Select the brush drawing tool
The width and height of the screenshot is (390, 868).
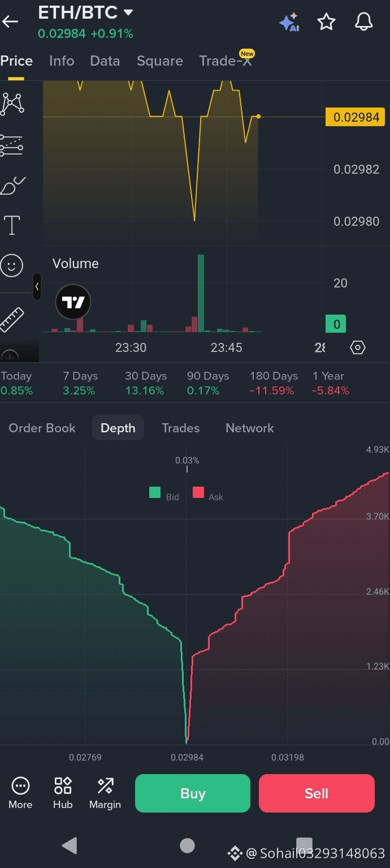[12, 186]
